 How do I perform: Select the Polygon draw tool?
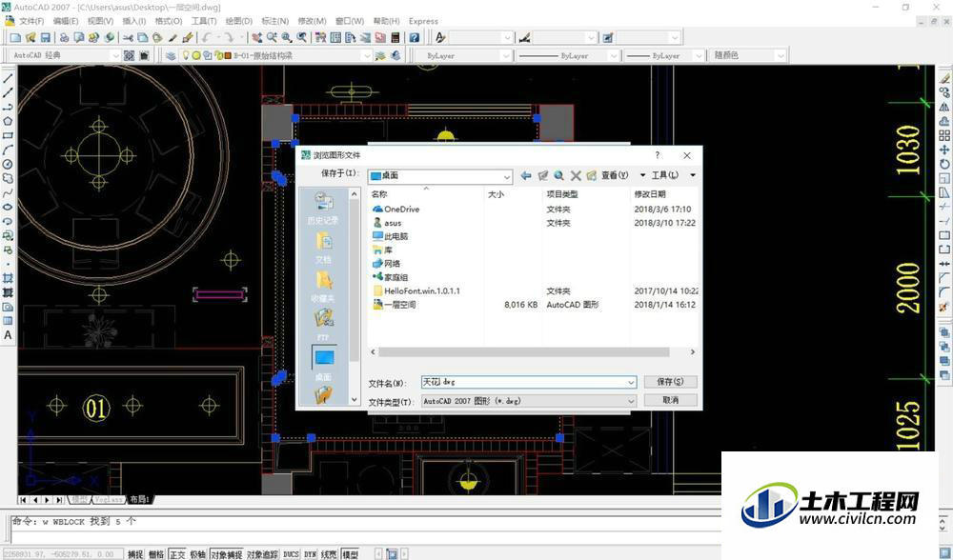8,121
